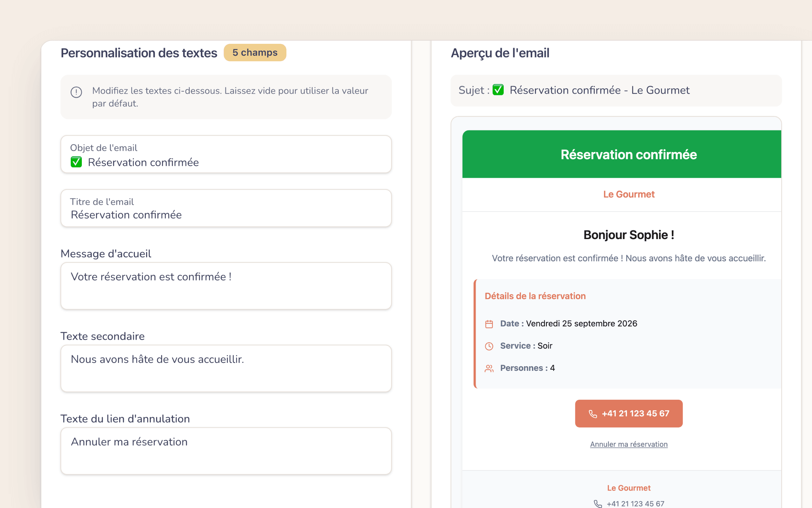Click the Service : Soir row
The width and height of the screenshot is (812, 508).
coord(526,346)
